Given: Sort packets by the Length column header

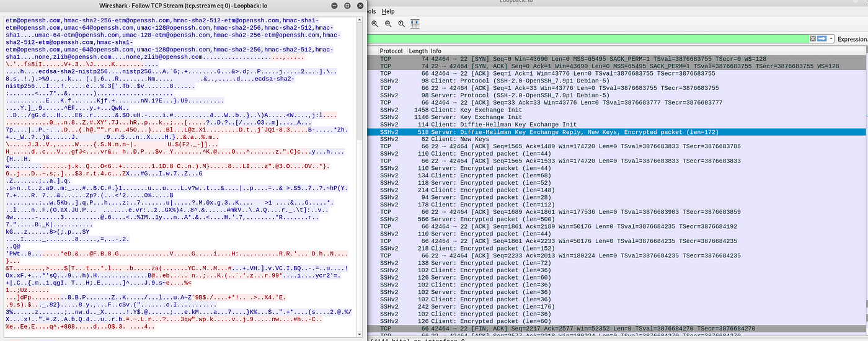Looking at the screenshot, I should pyautogui.click(x=418, y=51).
